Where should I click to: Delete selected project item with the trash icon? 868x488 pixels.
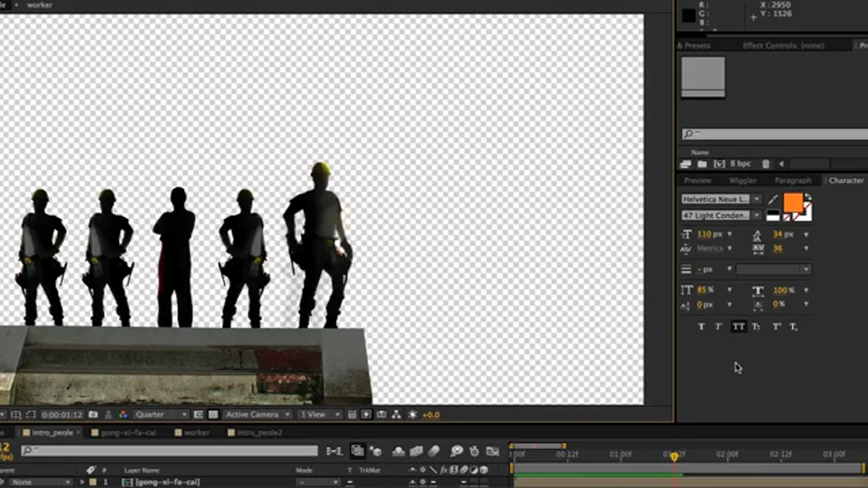click(x=766, y=164)
